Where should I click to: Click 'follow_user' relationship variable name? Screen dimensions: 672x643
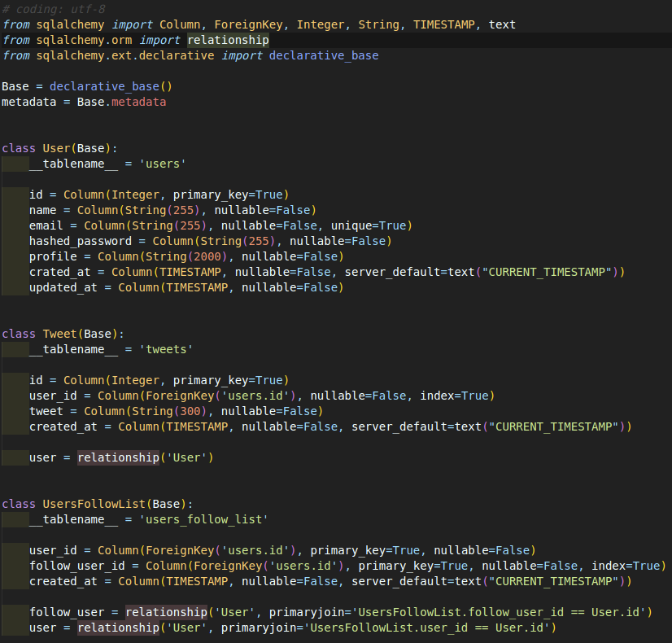coord(67,612)
